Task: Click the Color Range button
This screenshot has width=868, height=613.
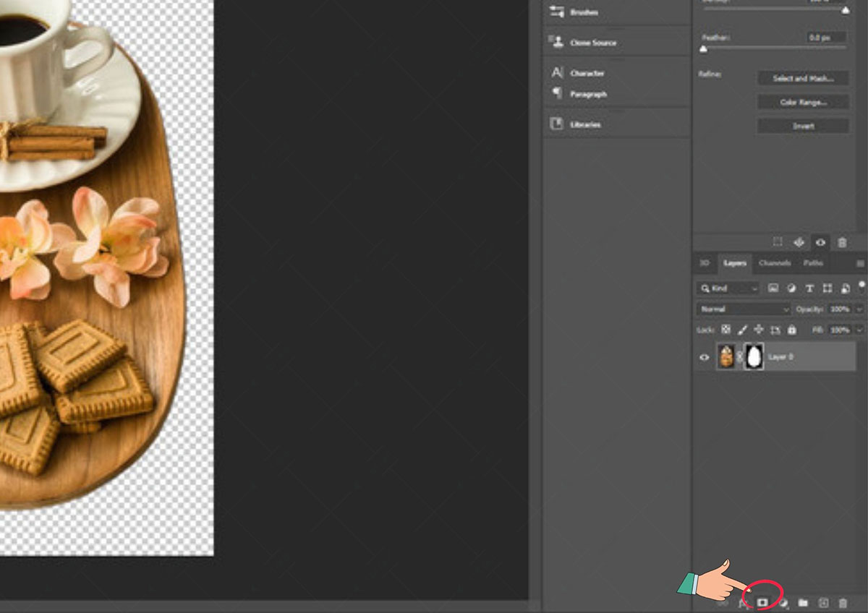Action: click(804, 102)
